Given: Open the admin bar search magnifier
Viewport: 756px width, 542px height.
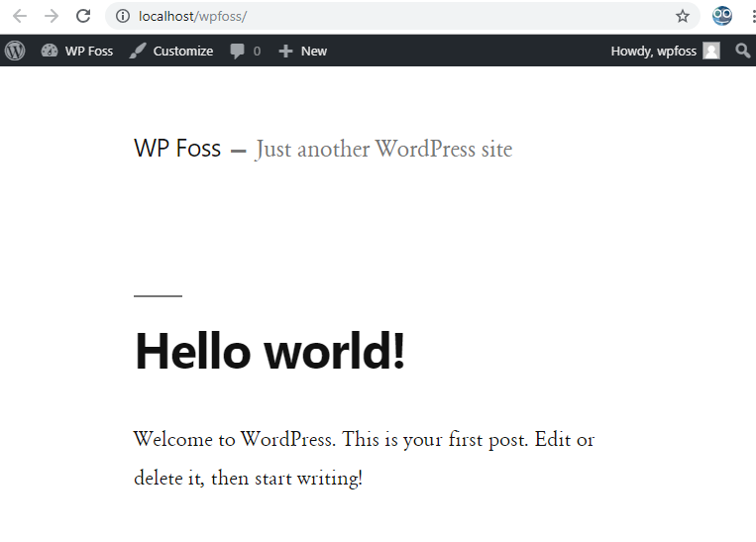Looking at the screenshot, I should click(x=742, y=51).
